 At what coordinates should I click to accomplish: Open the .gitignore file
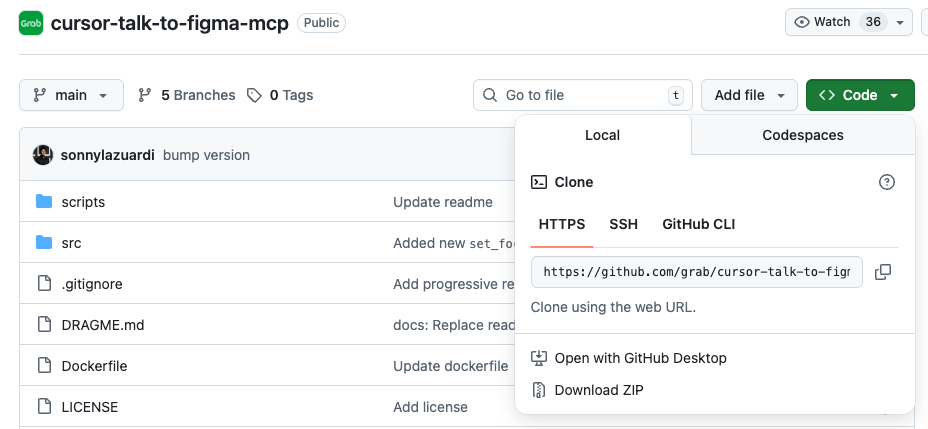click(92, 284)
